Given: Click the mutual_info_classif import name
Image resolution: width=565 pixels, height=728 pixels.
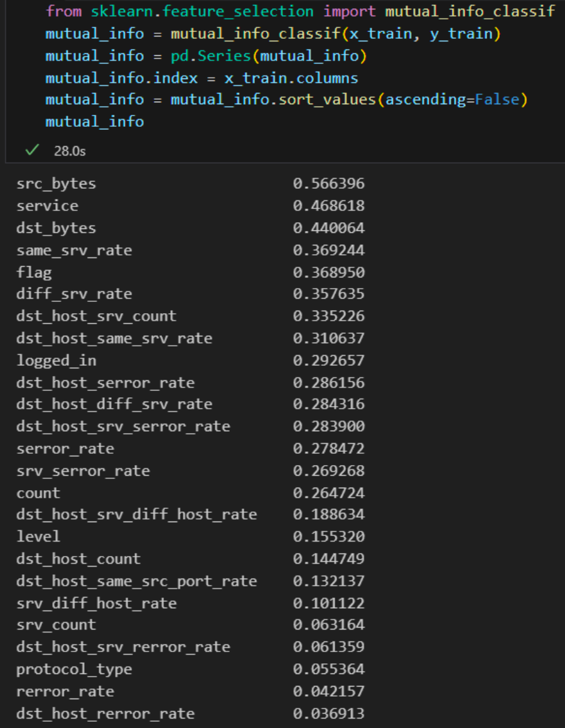Looking at the screenshot, I should [470, 11].
